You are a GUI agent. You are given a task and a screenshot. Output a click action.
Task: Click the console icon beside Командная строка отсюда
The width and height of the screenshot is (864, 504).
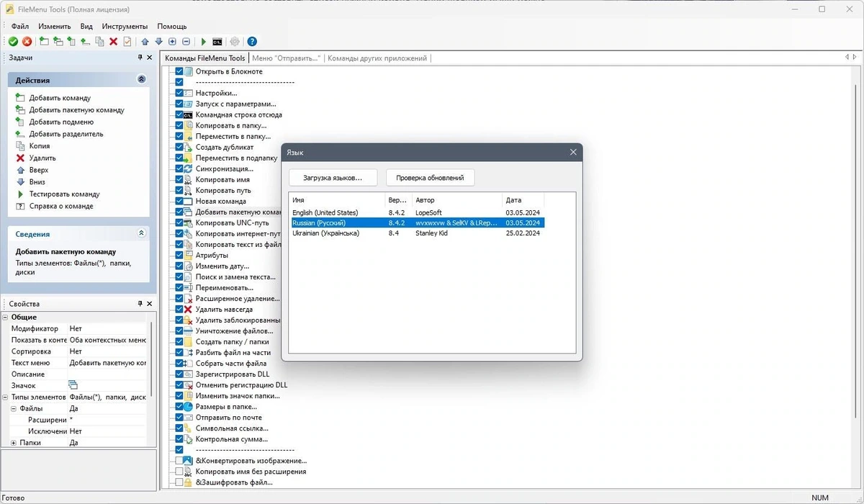(x=189, y=114)
